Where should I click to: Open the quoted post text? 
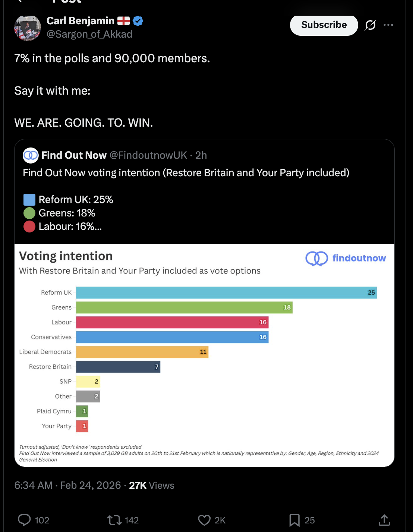coord(186,173)
